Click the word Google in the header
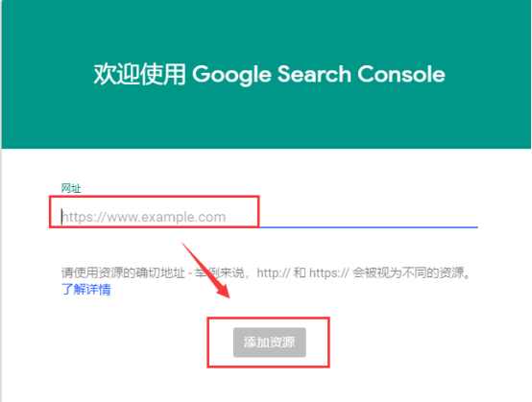The image size is (532, 402). pos(231,74)
